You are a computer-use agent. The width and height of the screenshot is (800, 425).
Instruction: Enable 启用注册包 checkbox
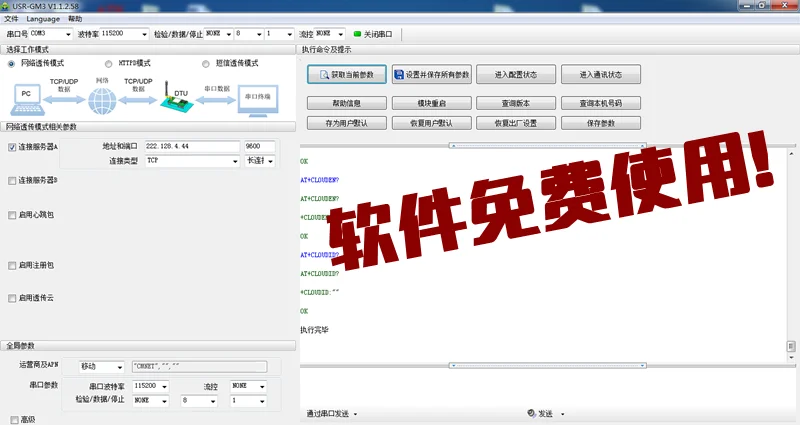pyautogui.click(x=12, y=266)
